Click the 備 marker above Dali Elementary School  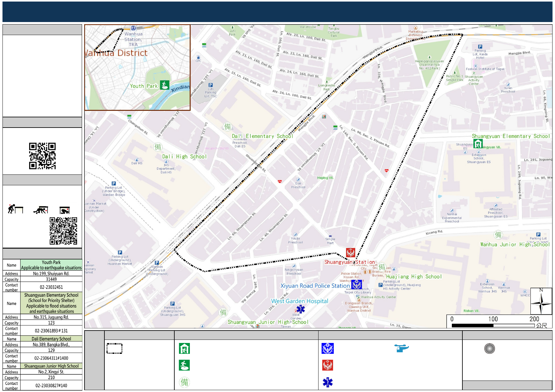[x=228, y=126]
